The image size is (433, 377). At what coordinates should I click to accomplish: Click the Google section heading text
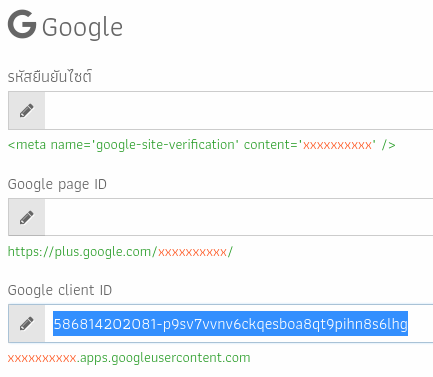point(82,27)
